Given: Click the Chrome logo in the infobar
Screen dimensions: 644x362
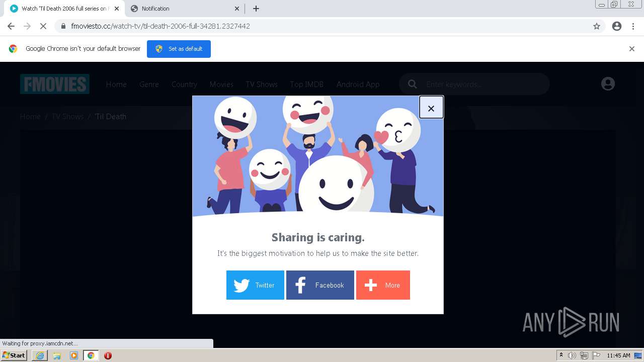Looking at the screenshot, I should point(13,49).
